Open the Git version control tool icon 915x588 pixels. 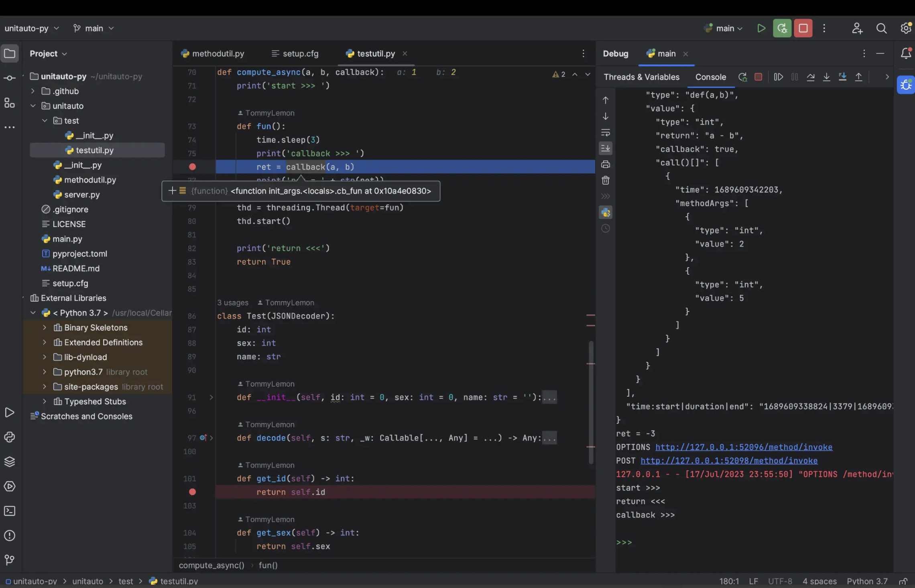coord(10,560)
